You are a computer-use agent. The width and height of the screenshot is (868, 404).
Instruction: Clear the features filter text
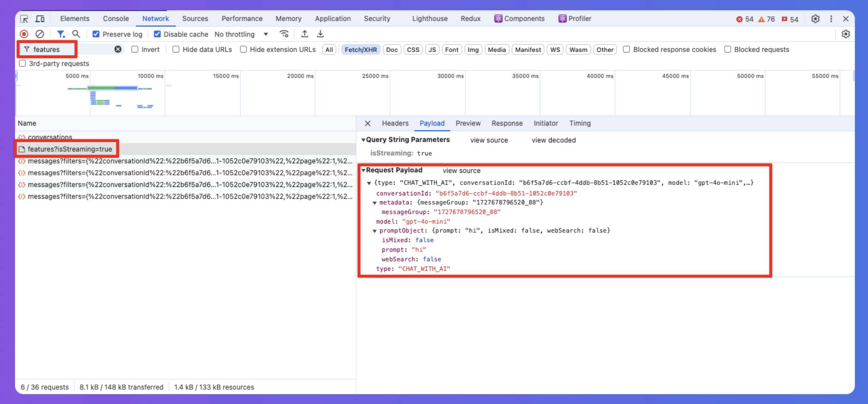click(x=118, y=49)
